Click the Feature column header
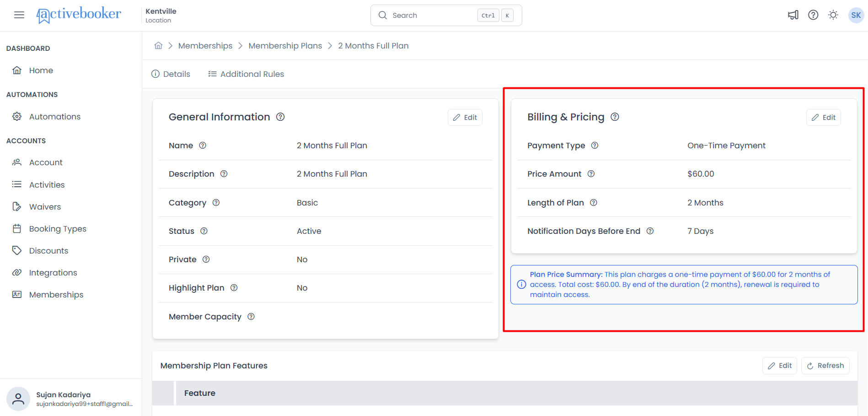868x416 pixels. pos(200,393)
